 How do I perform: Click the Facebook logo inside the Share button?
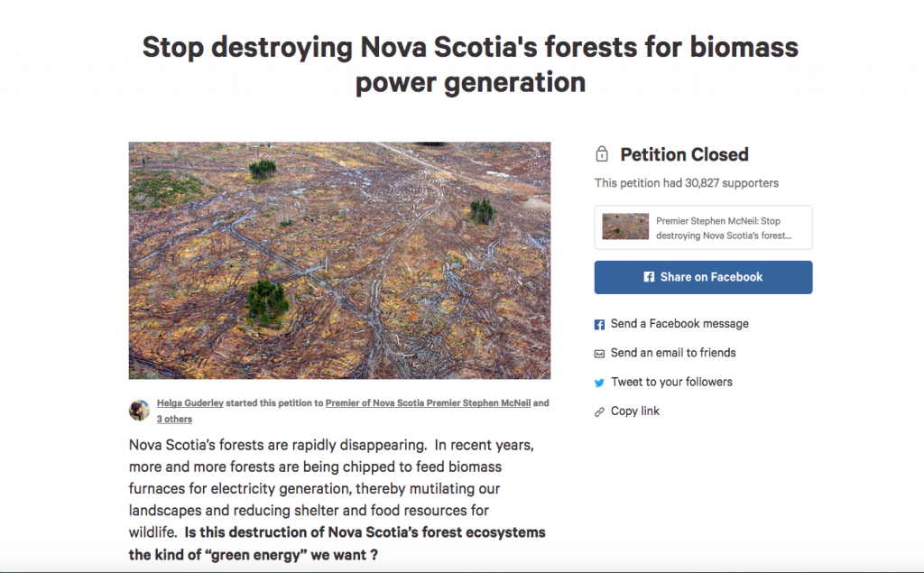[x=649, y=277]
